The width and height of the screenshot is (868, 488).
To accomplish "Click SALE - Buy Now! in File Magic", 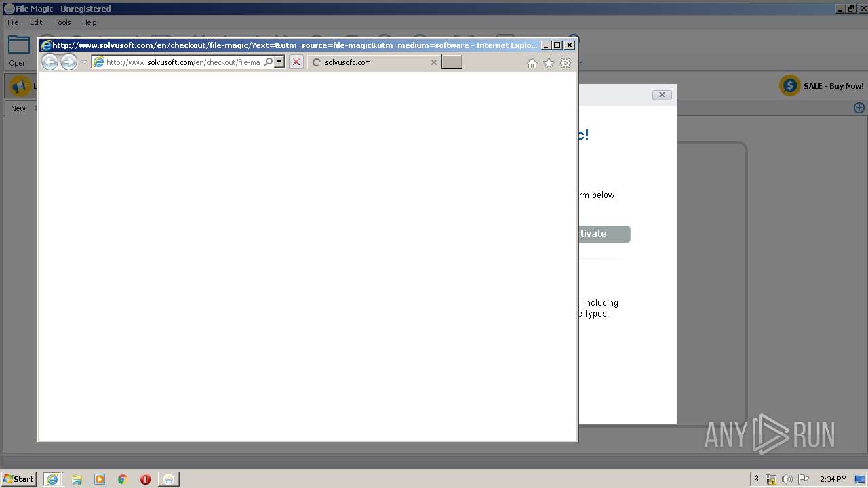I will [833, 86].
